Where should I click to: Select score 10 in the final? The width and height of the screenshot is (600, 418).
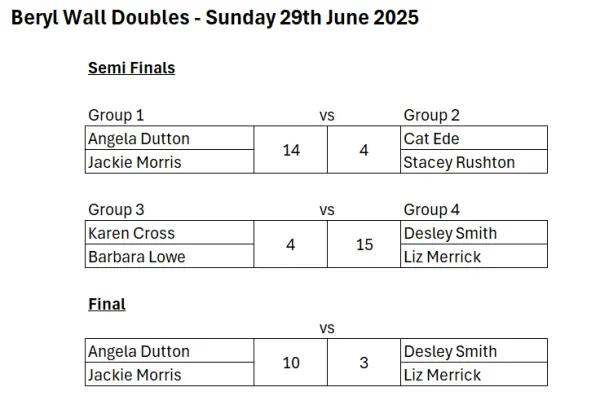[291, 362]
